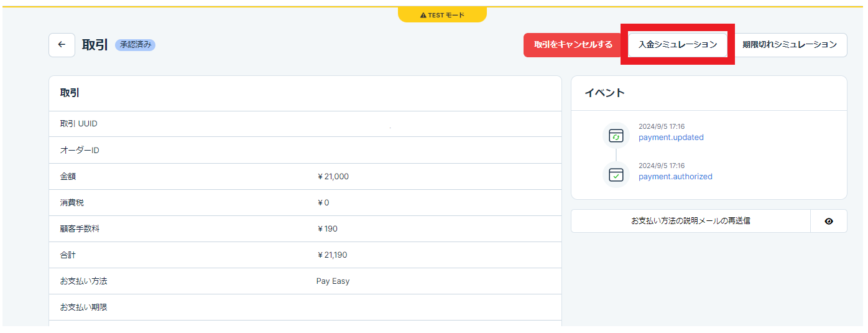Click the 承認済み status badge

[x=135, y=45]
